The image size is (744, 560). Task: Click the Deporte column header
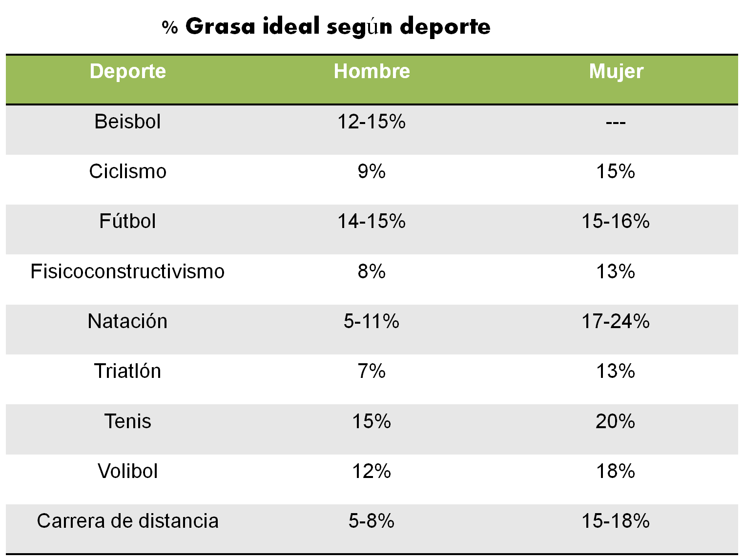click(128, 71)
